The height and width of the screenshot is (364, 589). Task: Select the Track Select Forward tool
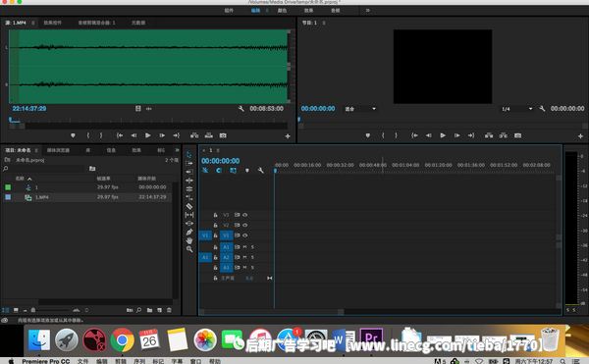click(x=188, y=163)
